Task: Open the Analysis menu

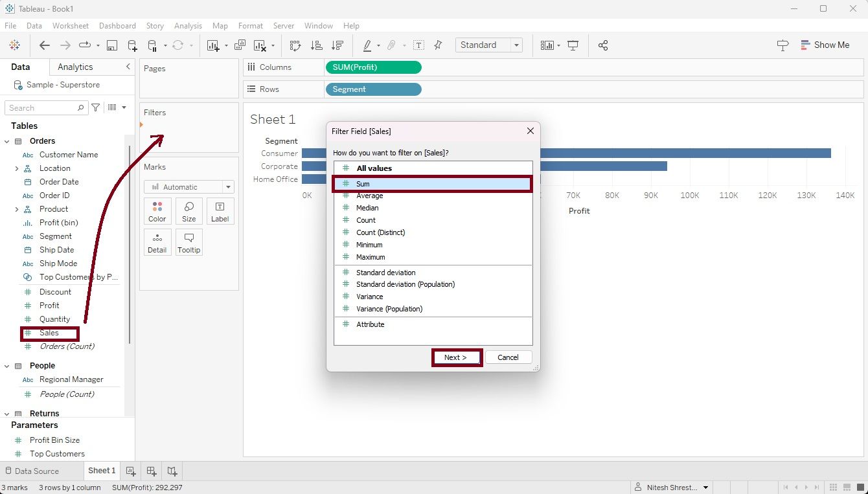Action: coord(188,26)
